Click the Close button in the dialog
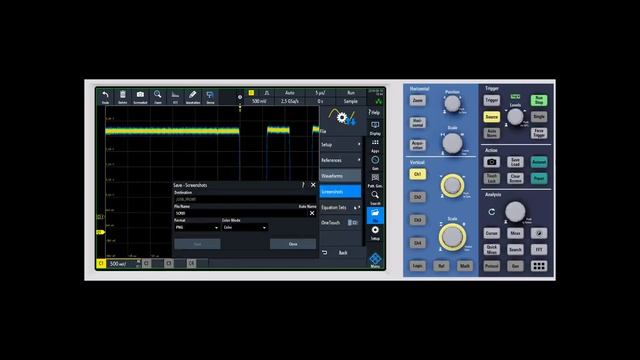640x360 pixels. click(293, 244)
